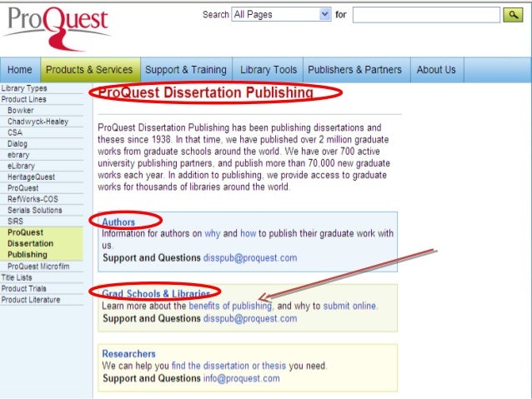Click info@proquest.com email link
Viewport: 532px width, 399px height.
(x=242, y=378)
